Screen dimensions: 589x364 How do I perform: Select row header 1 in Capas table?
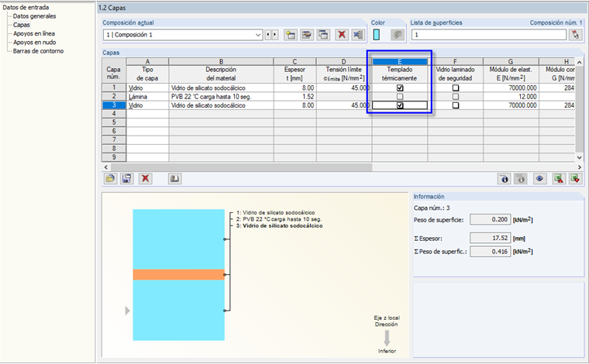pos(114,88)
